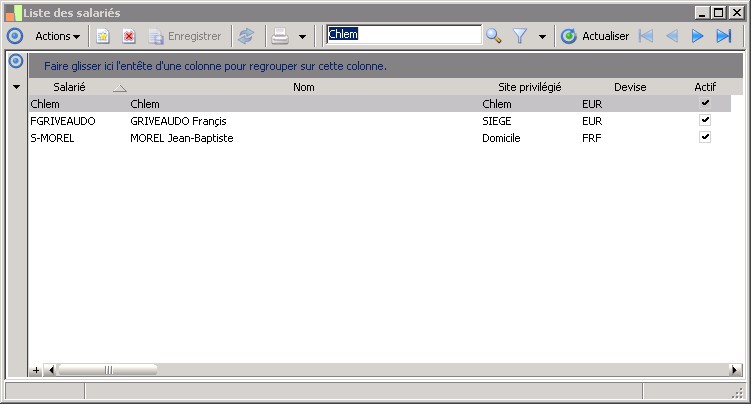
Task: Go to next record arrow
Action: tap(697, 36)
